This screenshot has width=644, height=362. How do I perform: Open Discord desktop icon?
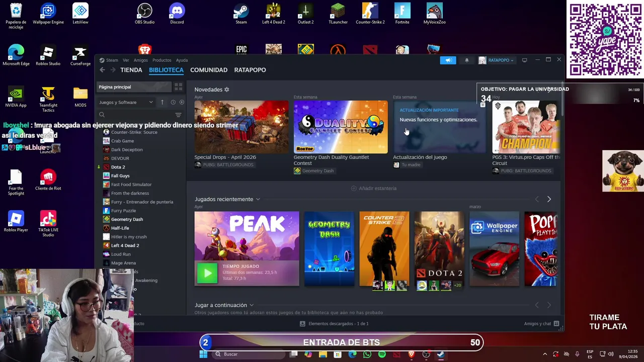pos(177,14)
